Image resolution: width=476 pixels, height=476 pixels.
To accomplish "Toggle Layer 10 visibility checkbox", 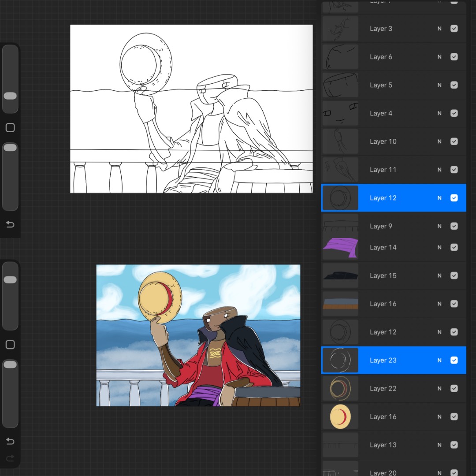I will pos(454,141).
